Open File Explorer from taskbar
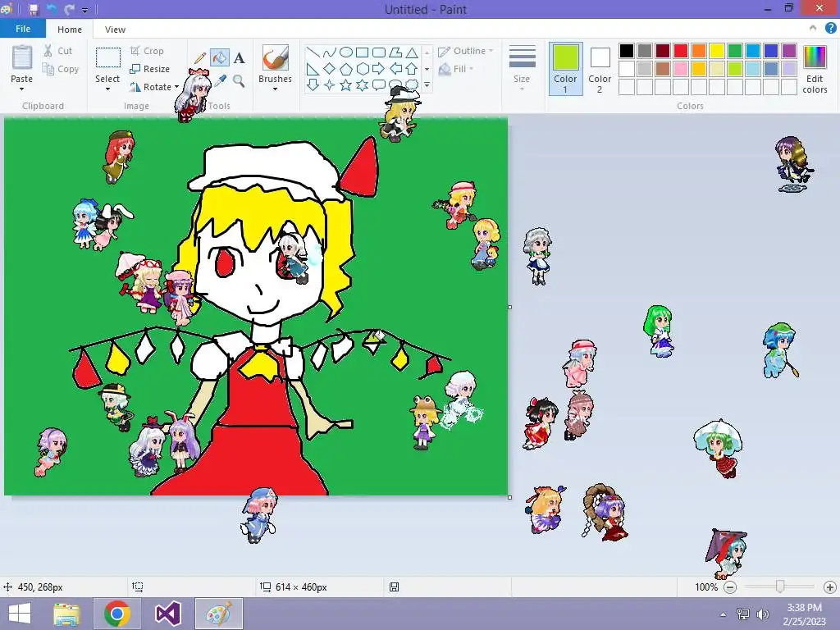 [67, 614]
